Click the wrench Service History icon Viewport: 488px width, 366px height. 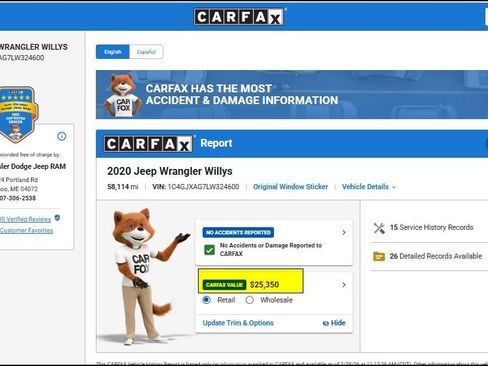click(379, 228)
